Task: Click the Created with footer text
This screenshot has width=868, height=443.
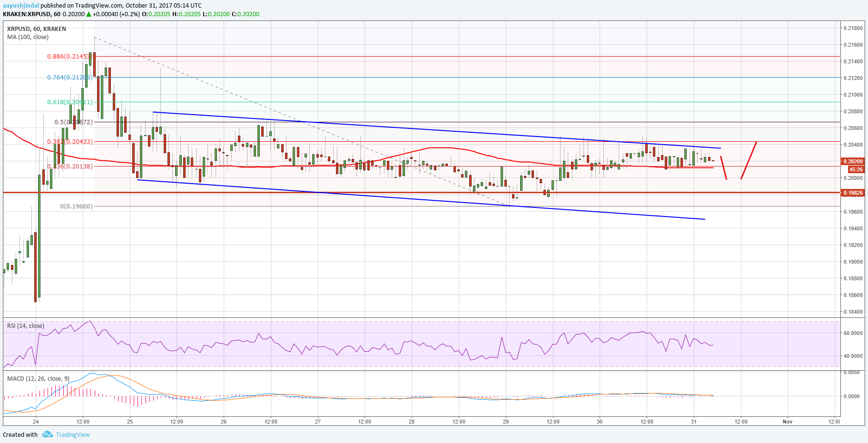Action: [x=20, y=434]
